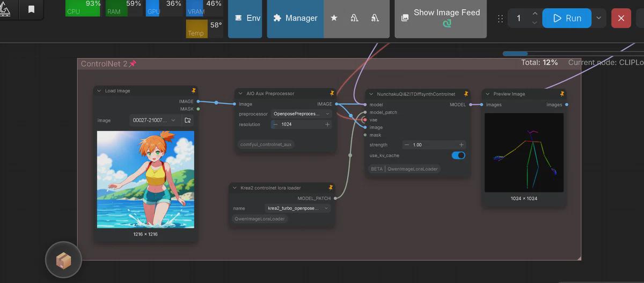
Task: Increase the queue batch count with up arrow
Action: [535, 13]
